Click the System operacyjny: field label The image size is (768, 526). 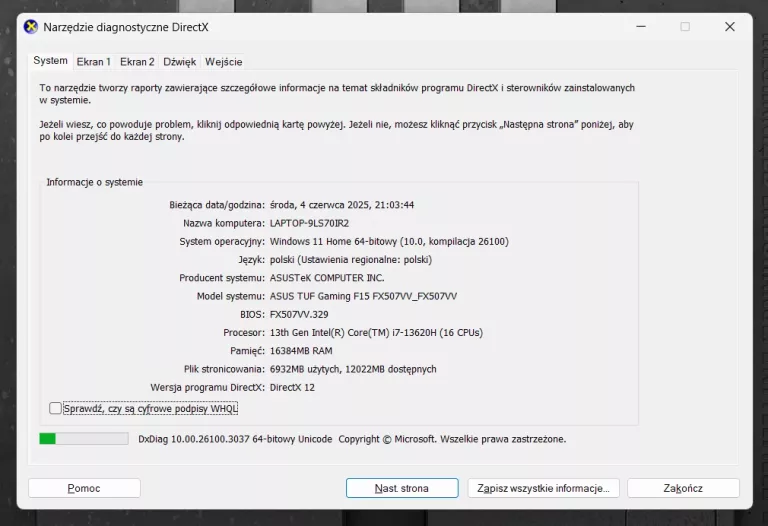click(x=222, y=241)
